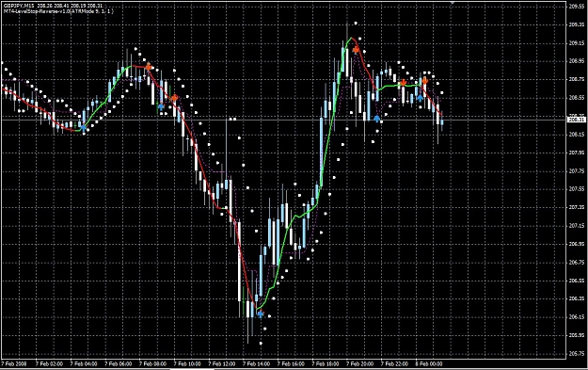Select the MT4-LevelStop-Reverse-v1.0 indicator label
Screen dimensions: 588x370
(58, 11)
